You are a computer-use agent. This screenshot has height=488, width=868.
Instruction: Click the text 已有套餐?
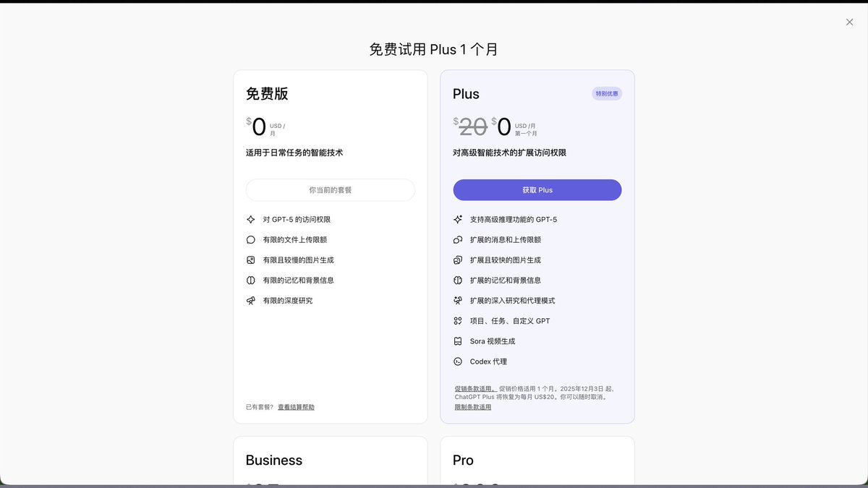[x=260, y=407]
